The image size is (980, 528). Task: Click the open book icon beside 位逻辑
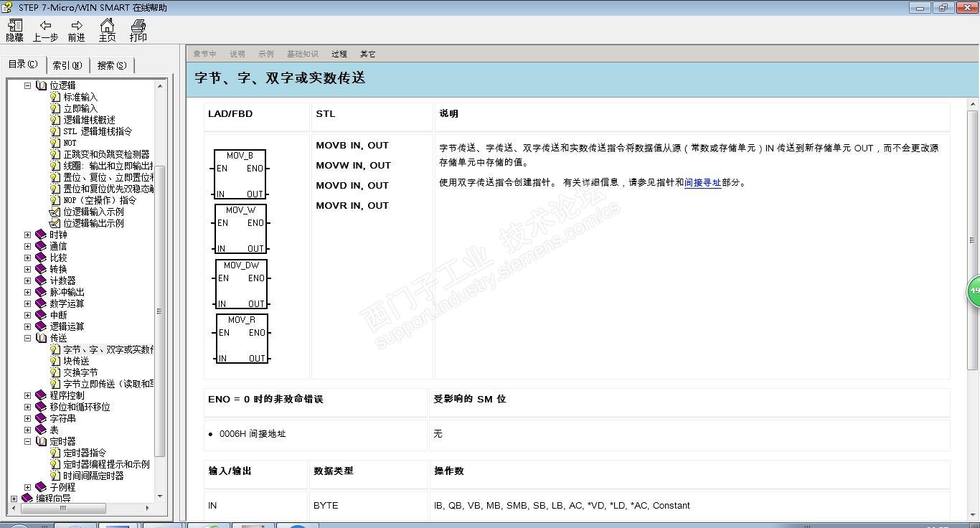point(41,85)
